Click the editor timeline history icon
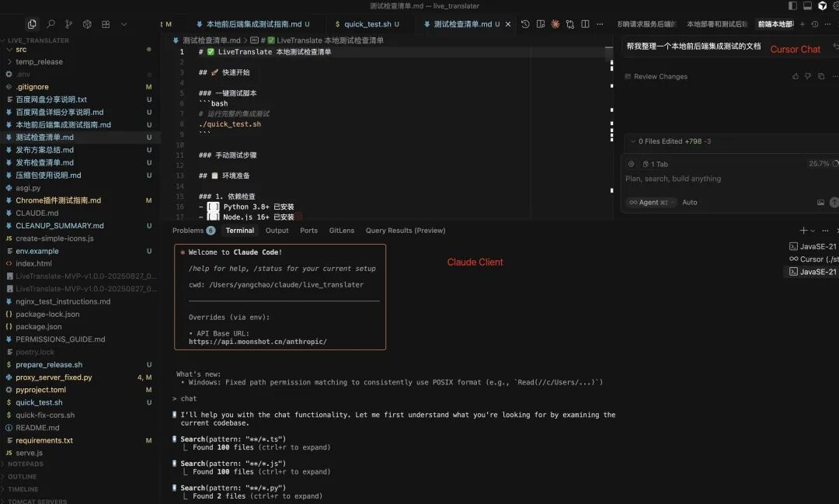Viewport: 839px width, 504px height. [525, 24]
